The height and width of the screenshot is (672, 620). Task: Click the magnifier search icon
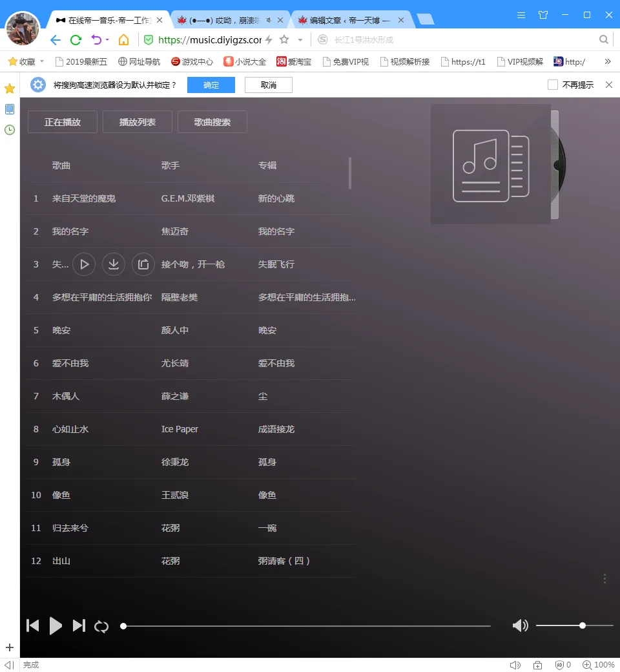604,40
